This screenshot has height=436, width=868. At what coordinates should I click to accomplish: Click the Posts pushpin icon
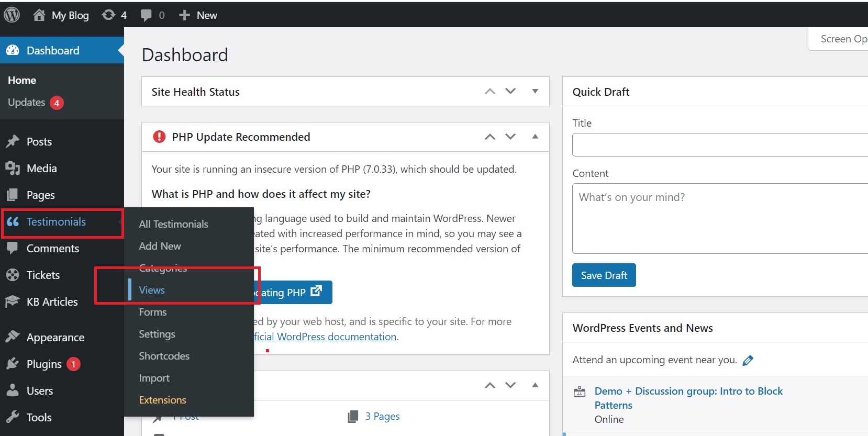coord(13,142)
